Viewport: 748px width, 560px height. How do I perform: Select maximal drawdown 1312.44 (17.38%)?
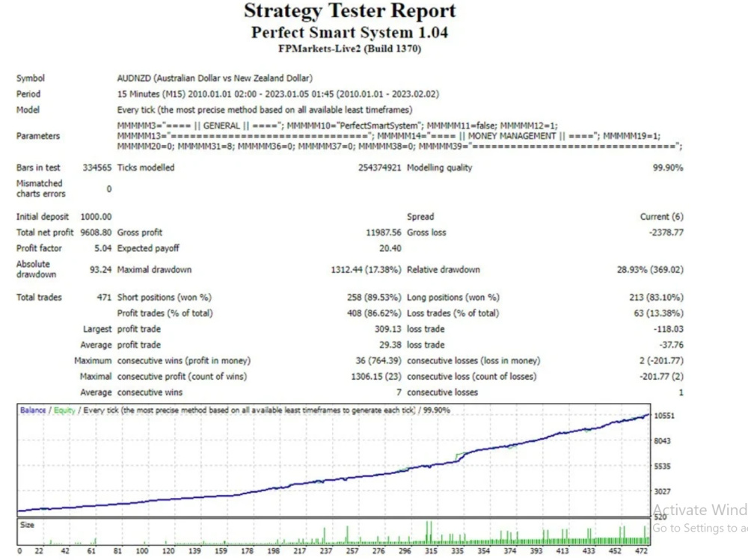click(x=366, y=269)
